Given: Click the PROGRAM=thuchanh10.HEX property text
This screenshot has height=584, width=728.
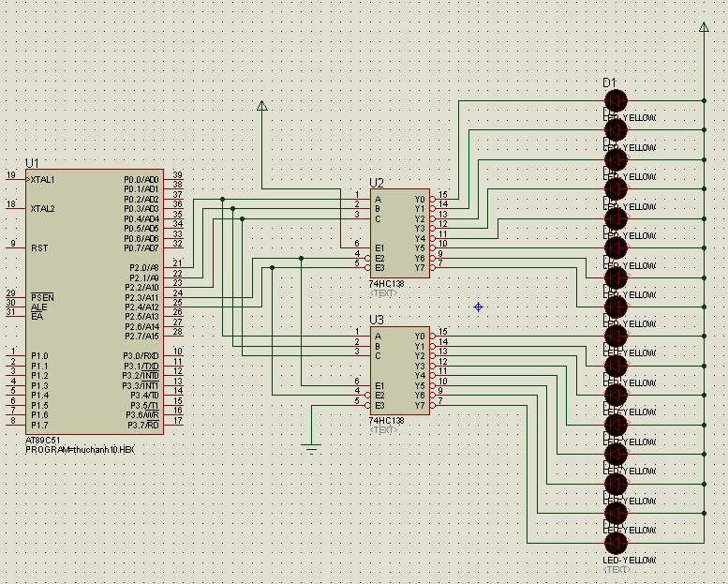Looking at the screenshot, I should (x=80, y=450).
